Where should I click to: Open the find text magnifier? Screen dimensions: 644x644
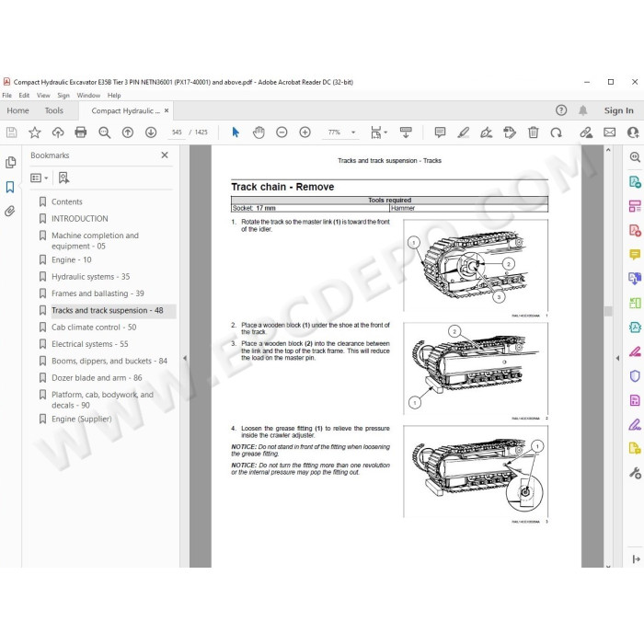pos(104,132)
